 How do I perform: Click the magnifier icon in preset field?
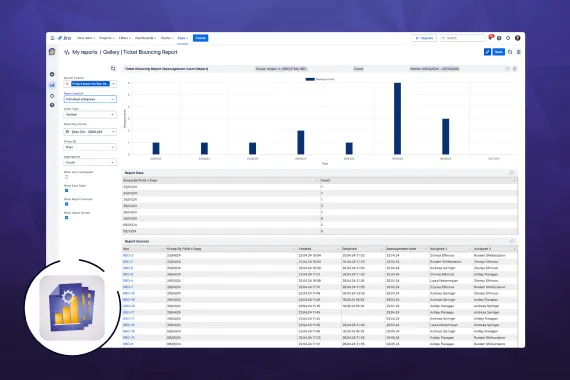click(67, 84)
